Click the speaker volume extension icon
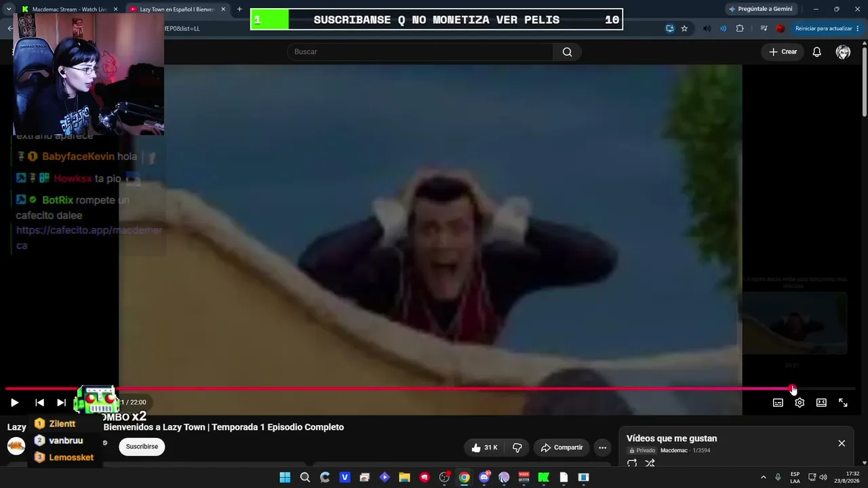Image resolution: width=868 pixels, height=488 pixels. (707, 28)
